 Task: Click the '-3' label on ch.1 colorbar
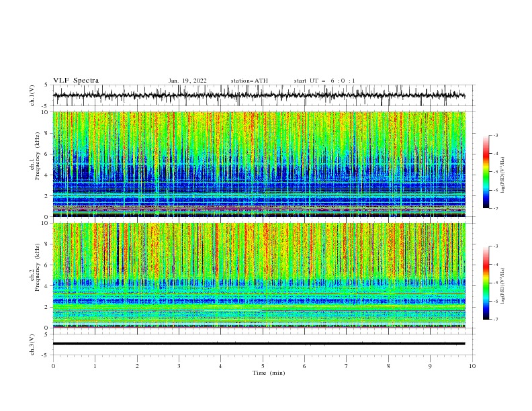tap(495, 135)
